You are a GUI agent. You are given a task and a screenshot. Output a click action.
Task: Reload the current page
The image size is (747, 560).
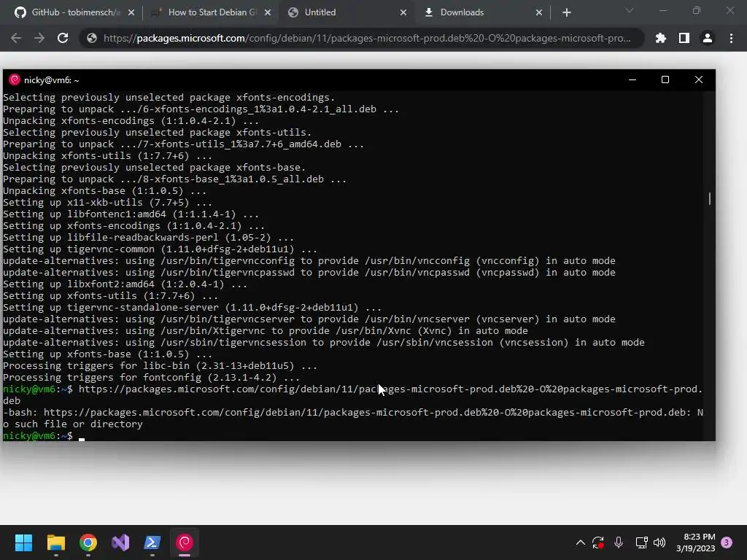tap(63, 38)
